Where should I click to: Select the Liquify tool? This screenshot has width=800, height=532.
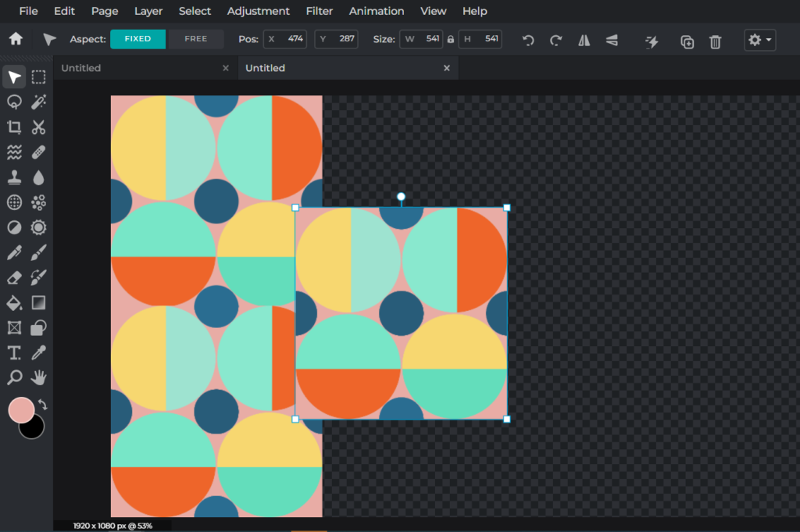(13, 152)
